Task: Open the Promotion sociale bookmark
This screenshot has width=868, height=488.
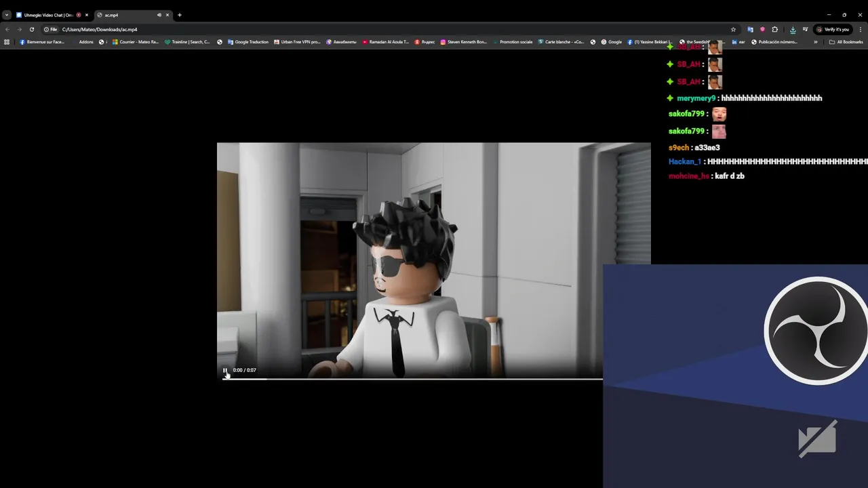Action: (x=513, y=42)
